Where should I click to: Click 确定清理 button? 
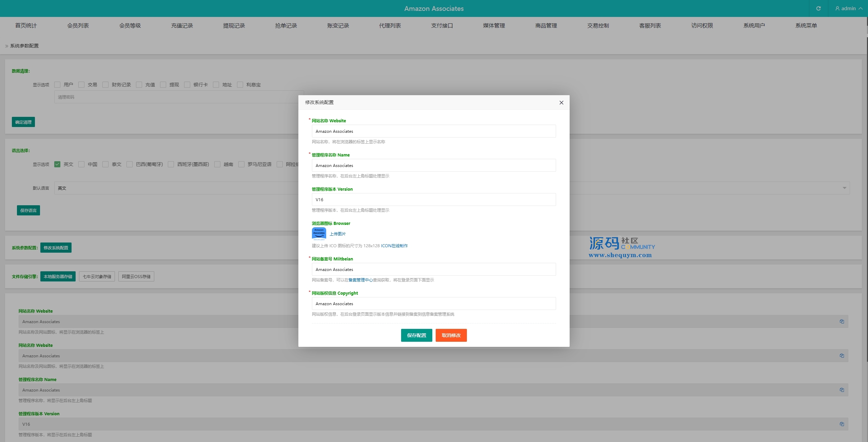pyautogui.click(x=23, y=122)
